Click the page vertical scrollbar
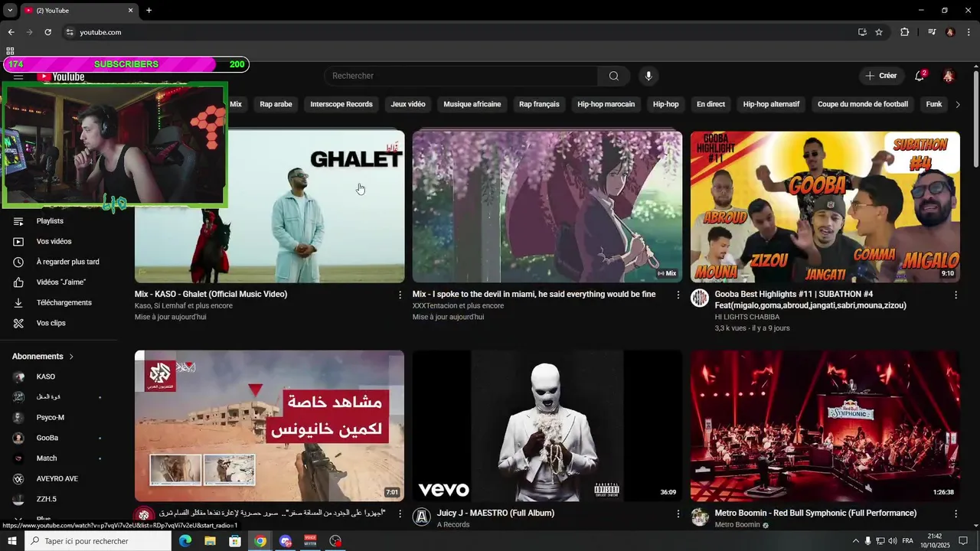This screenshot has width=980, height=551. coord(975,118)
